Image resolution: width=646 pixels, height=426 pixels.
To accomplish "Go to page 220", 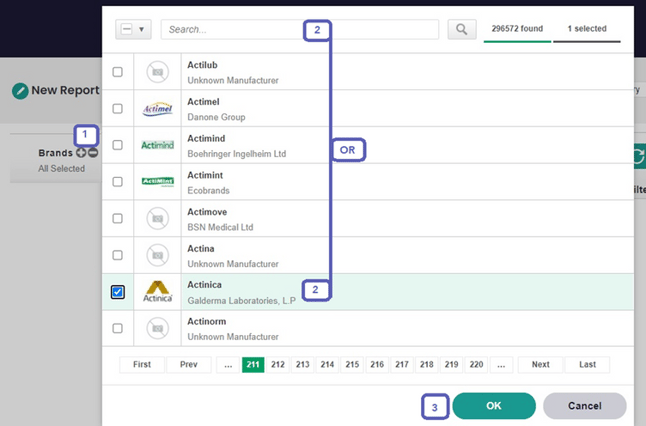I will 476,365.
